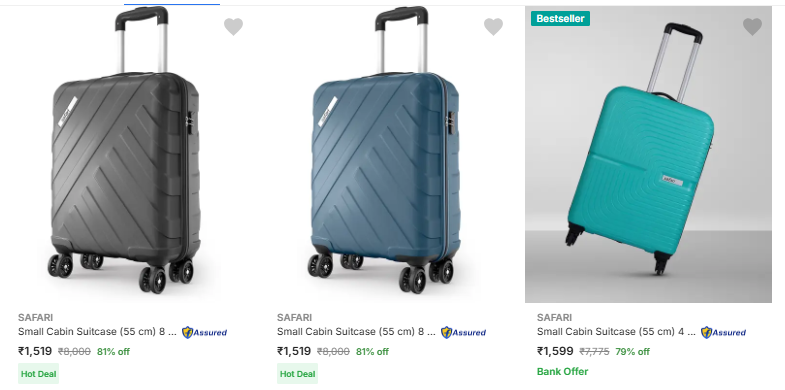Open black suitcase title Small Cabin Suitcase
The image size is (785, 390).
[x=97, y=331]
